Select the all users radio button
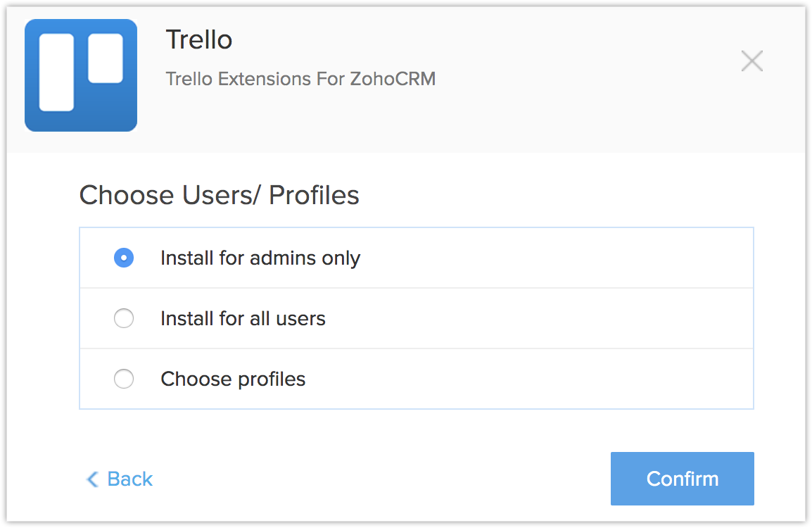Image resolution: width=812 pixels, height=528 pixels. click(124, 319)
